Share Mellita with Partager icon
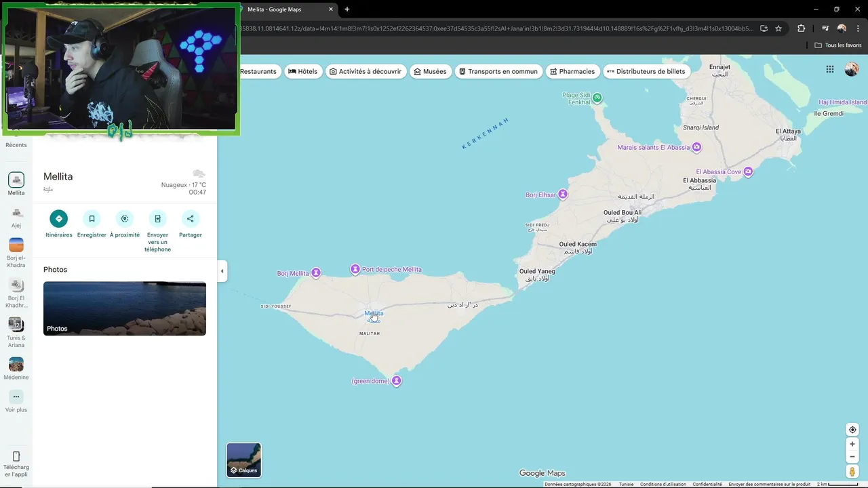Viewport: 868px width, 488px height. point(191,219)
